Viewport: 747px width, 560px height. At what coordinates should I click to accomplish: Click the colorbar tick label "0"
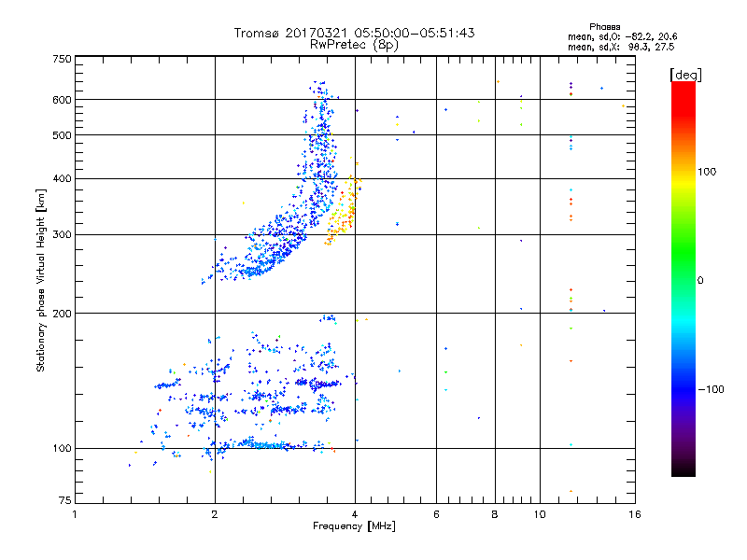700,281
